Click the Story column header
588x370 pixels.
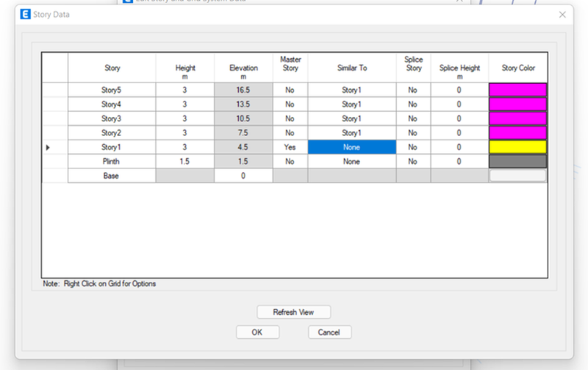[x=112, y=68]
